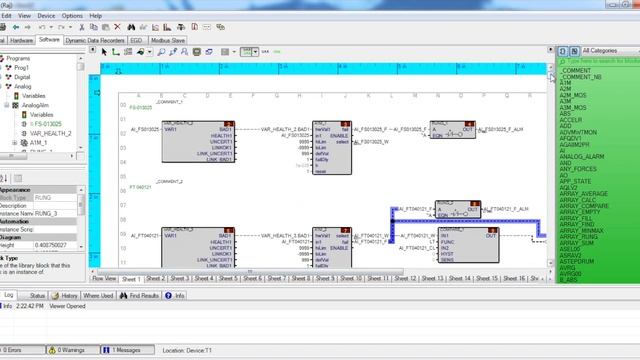Switch to the Modbus Slave tab
Screen dimensions: 640x360
click(x=168, y=40)
